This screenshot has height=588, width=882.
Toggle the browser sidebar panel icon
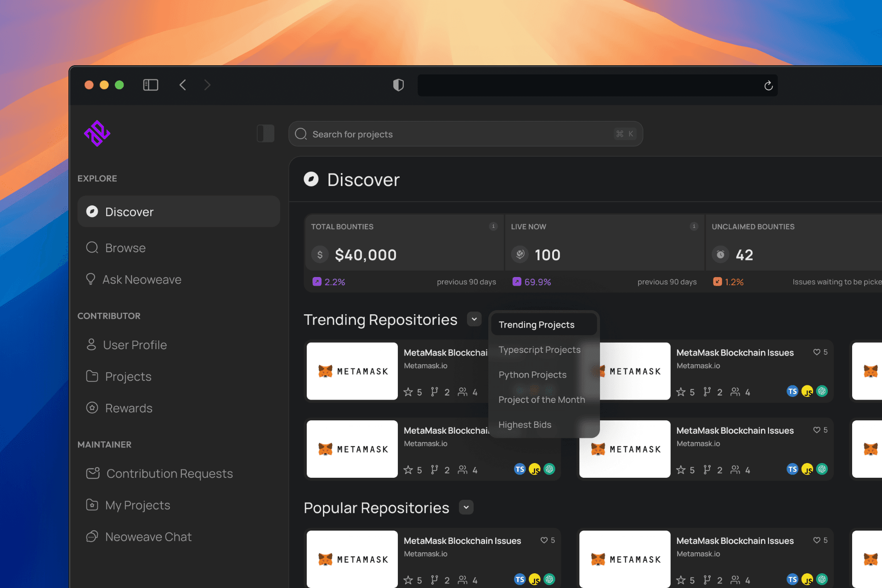(150, 85)
